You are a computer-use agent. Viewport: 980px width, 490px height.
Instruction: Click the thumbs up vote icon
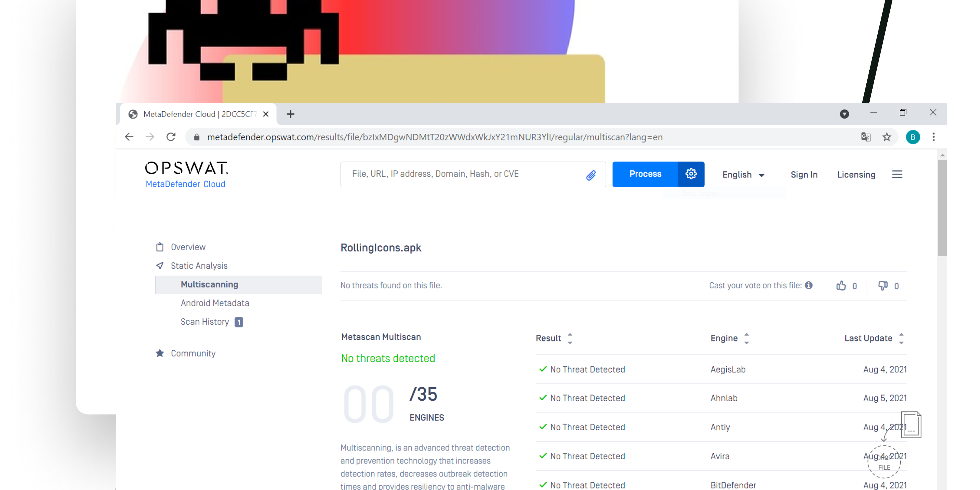[x=841, y=285]
